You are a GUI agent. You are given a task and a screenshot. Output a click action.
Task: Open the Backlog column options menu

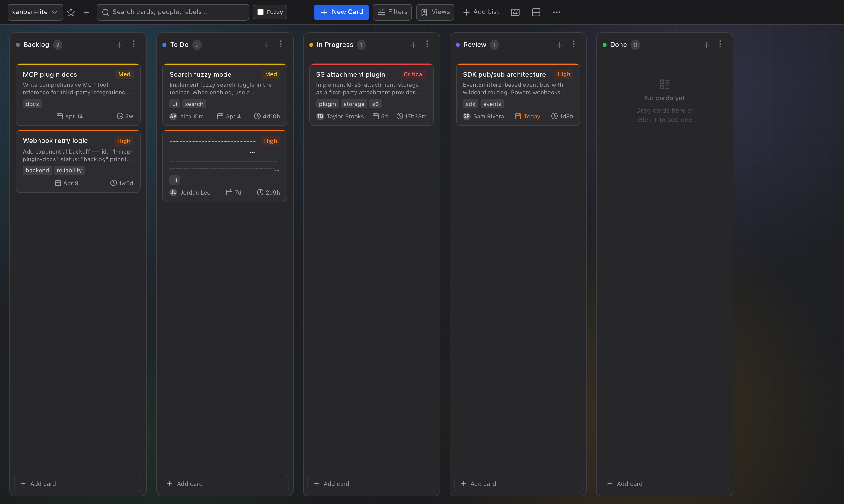click(x=133, y=45)
